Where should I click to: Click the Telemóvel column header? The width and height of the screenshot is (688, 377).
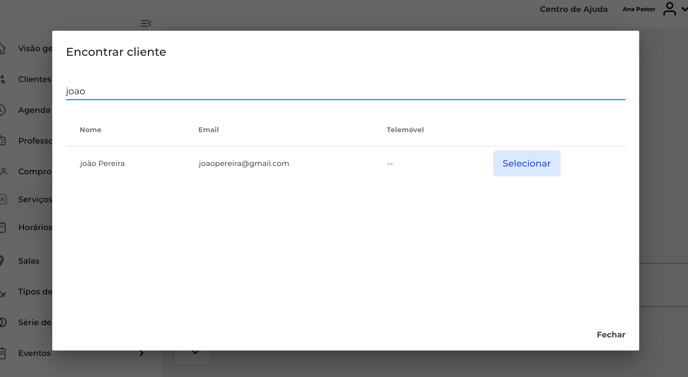[405, 129]
